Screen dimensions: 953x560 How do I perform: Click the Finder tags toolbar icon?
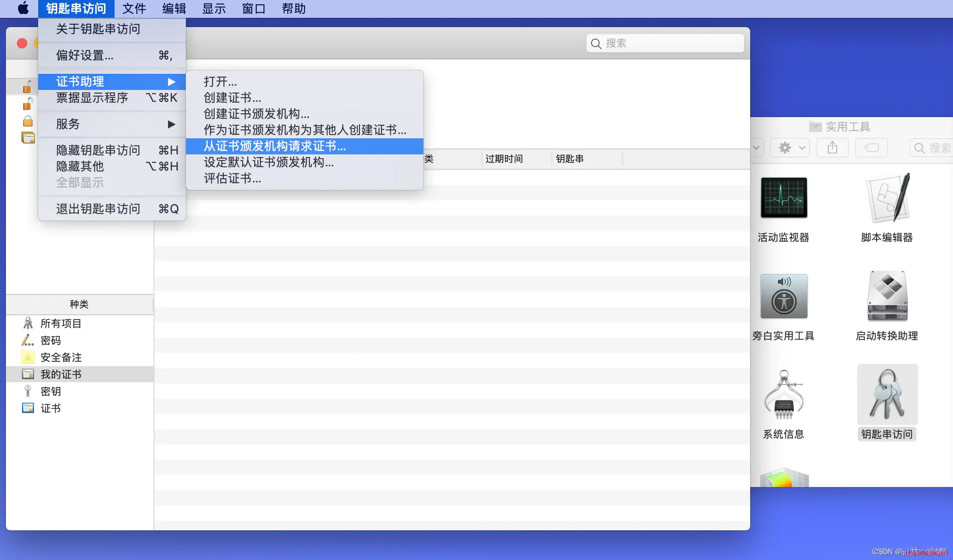(x=871, y=148)
